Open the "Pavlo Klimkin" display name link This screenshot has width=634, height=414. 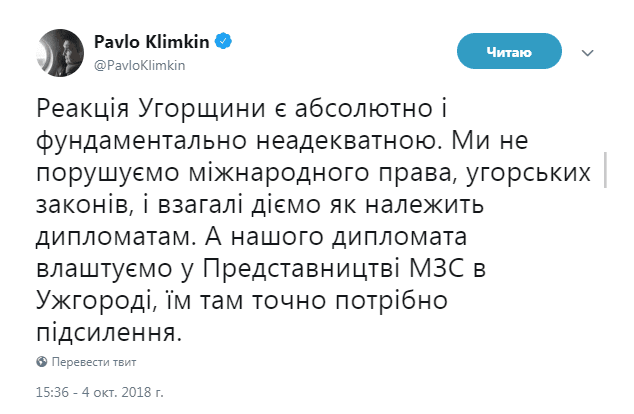point(152,42)
